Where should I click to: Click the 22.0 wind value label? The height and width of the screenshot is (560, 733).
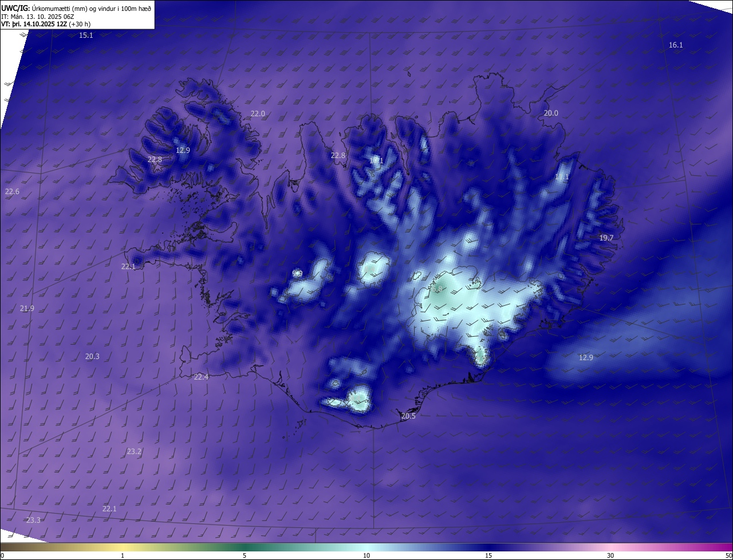point(258,113)
